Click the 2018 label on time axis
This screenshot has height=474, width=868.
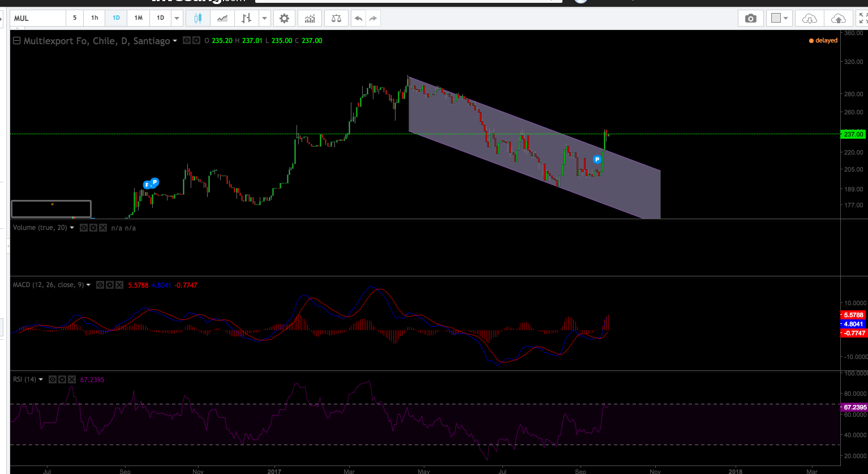736,471
